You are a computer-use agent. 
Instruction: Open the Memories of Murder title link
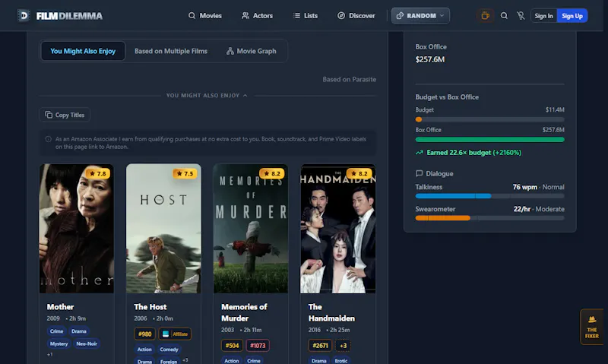[x=244, y=312]
